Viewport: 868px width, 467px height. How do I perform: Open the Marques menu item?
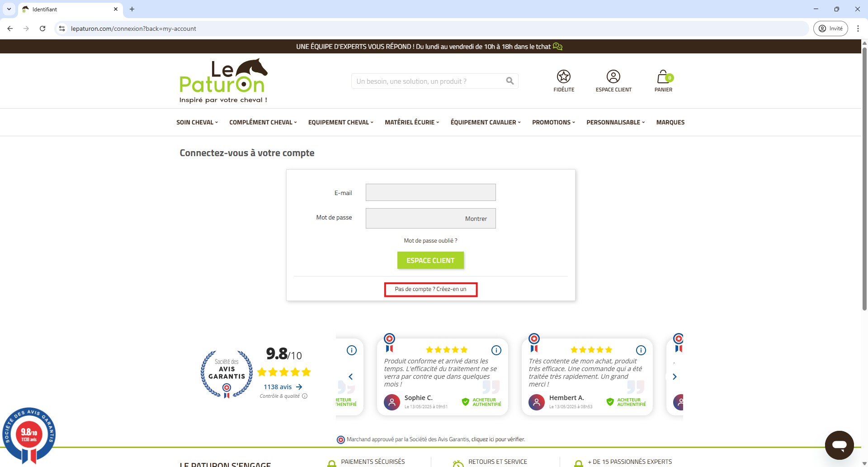coord(670,122)
